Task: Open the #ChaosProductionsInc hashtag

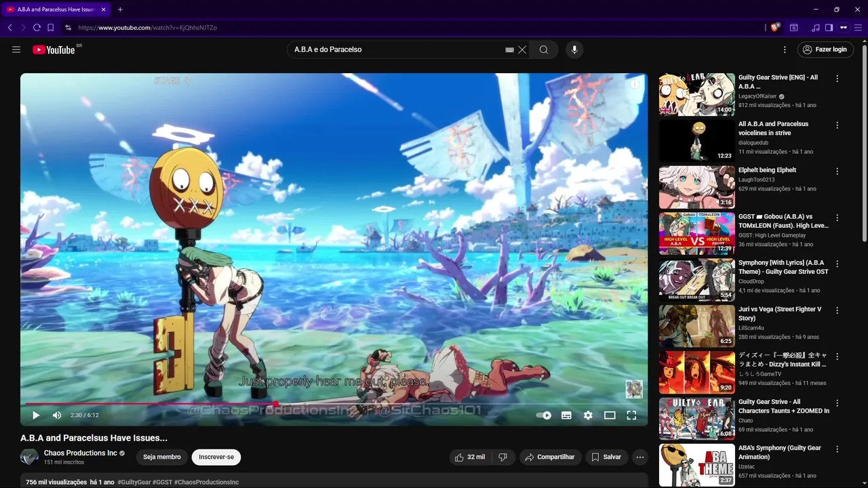Action: pyautogui.click(x=206, y=482)
